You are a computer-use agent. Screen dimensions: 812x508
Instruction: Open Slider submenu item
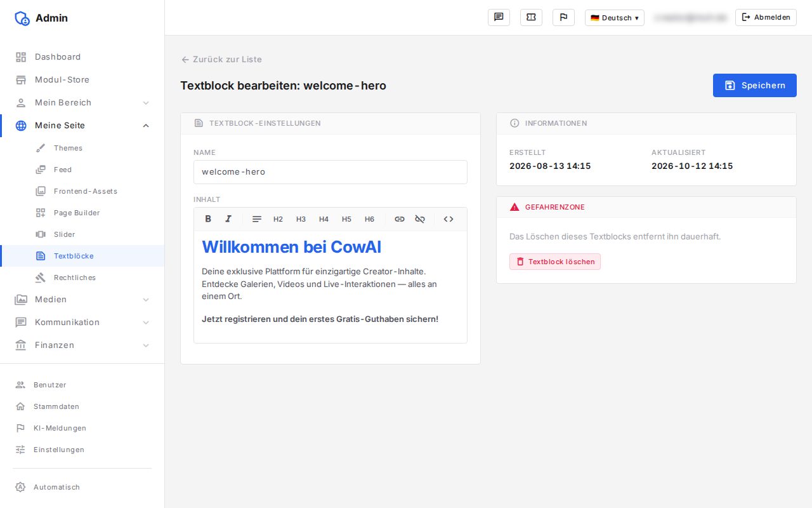tap(82, 234)
